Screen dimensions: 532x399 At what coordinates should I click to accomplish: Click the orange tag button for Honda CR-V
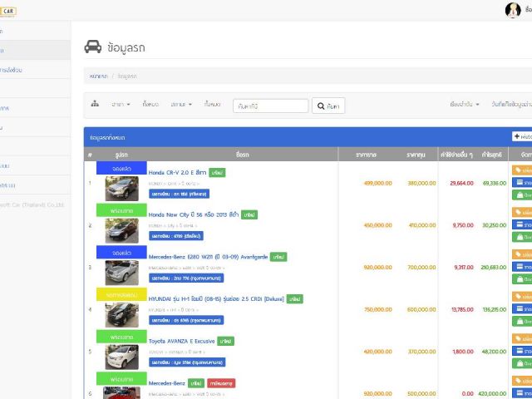(x=522, y=170)
